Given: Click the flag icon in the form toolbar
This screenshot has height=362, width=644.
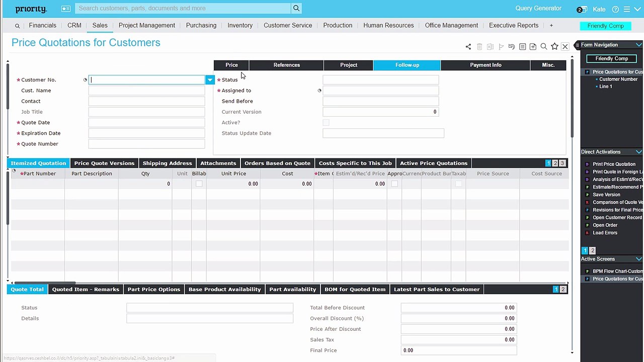Looking at the screenshot, I should tap(501, 47).
